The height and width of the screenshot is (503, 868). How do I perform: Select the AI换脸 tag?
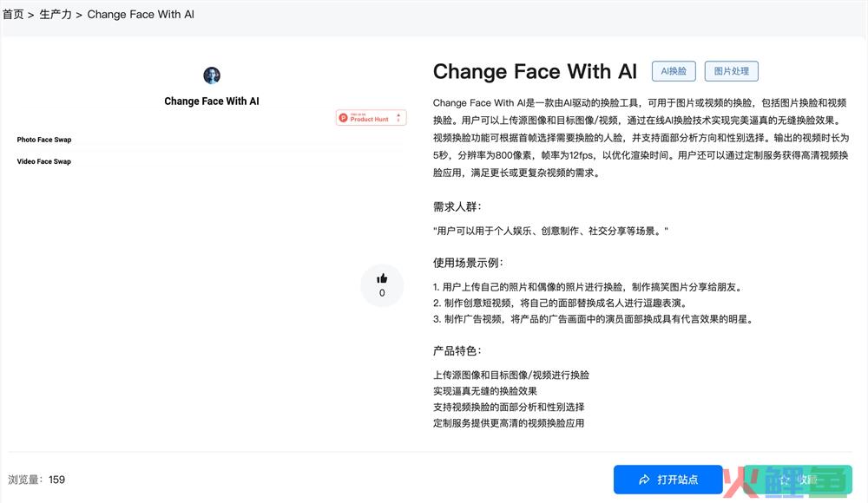point(674,71)
